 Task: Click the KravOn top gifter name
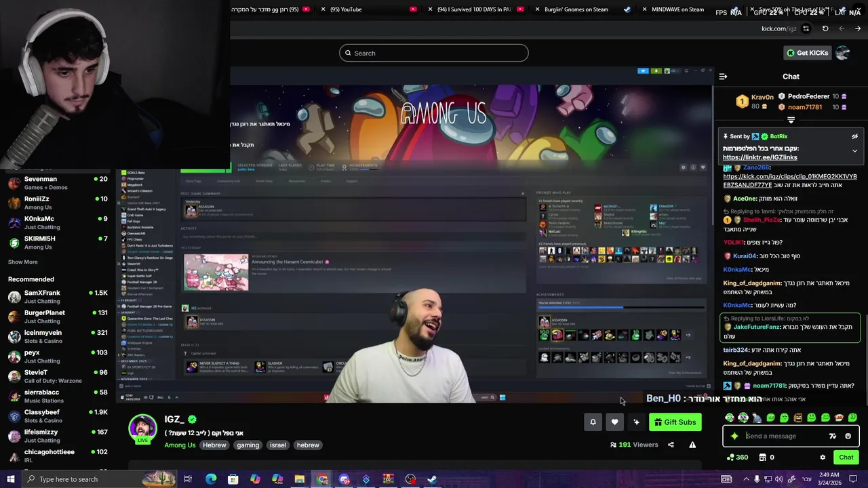pyautogui.click(x=762, y=97)
